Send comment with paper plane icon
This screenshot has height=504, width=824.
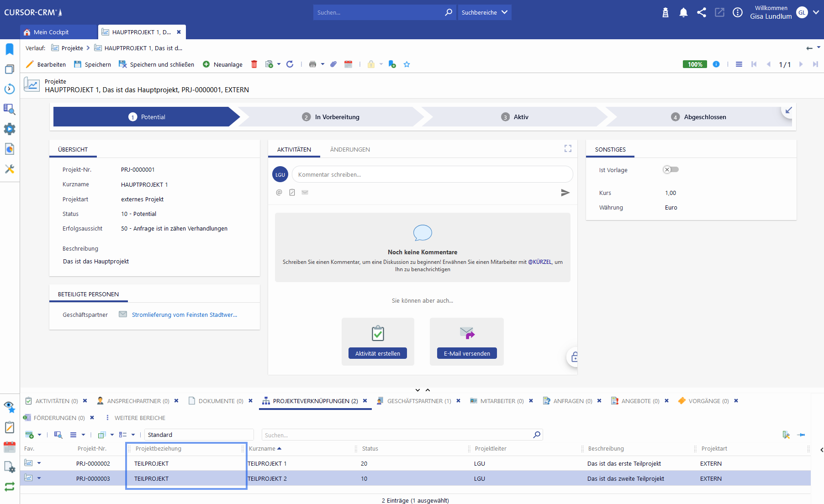[565, 193]
